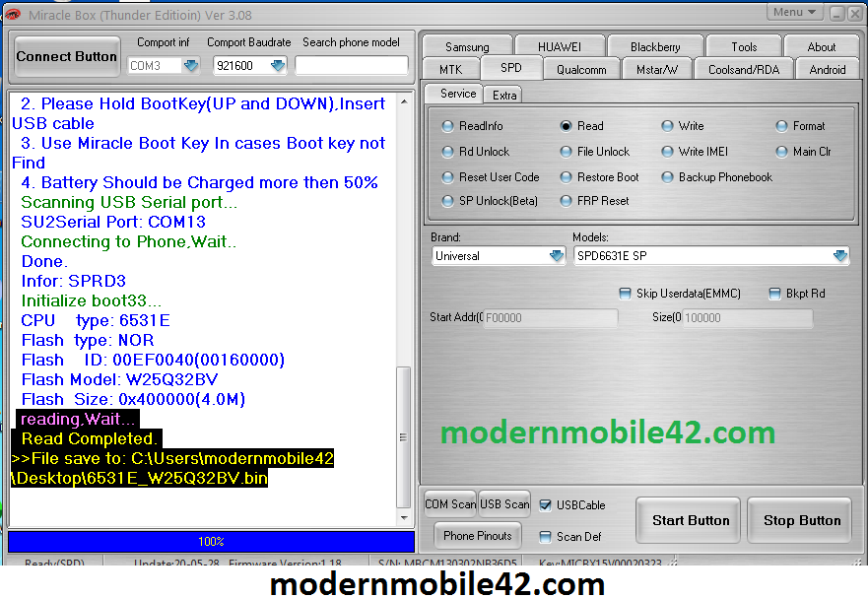Viewport: 868px width, 598px height.
Task: Switch to the Qualcomm tab
Action: click(x=581, y=70)
